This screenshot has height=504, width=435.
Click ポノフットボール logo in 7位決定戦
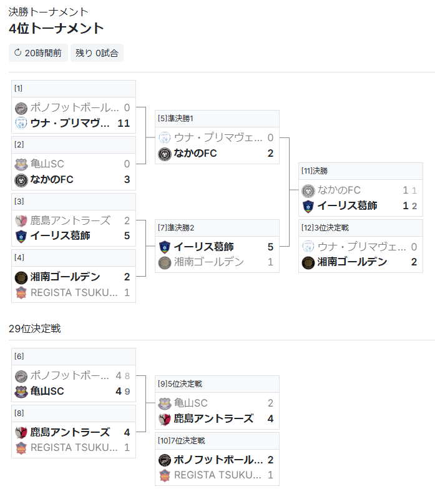165,460
